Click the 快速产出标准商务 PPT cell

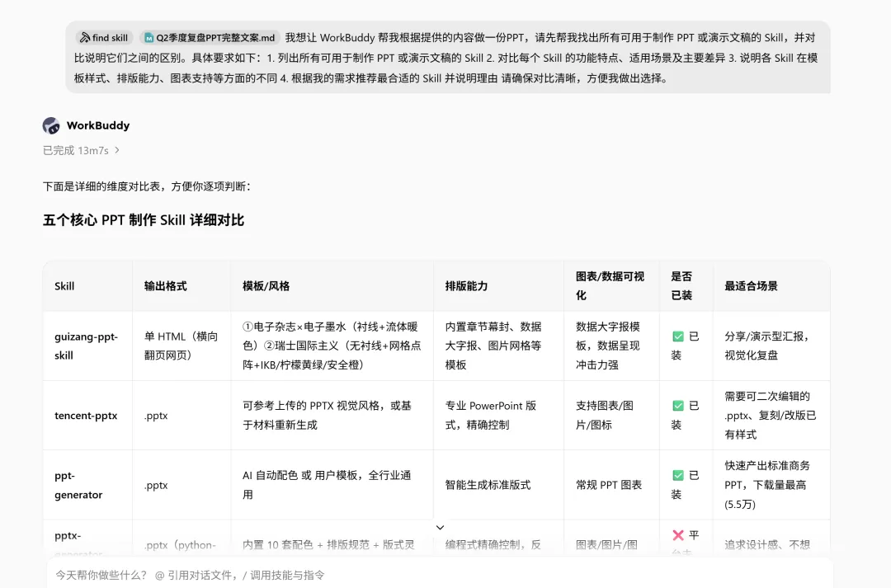point(771,485)
